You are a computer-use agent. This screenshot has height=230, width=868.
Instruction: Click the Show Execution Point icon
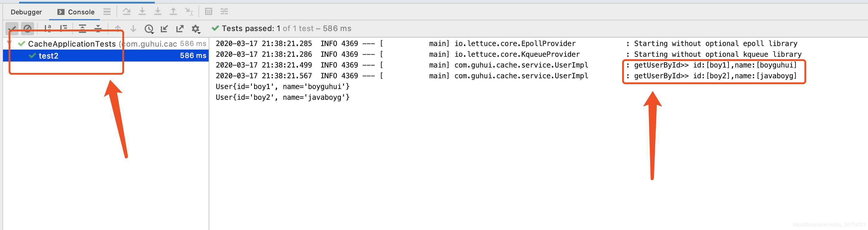point(127,12)
